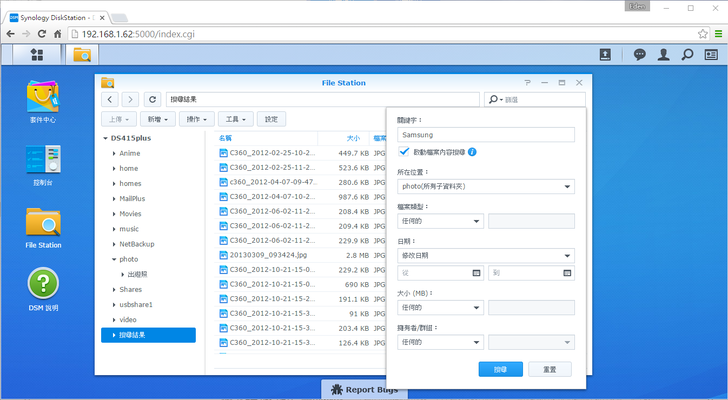Image resolution: width=728 pixels, height=400 pixels.
Task: Click the refresh icon in File Station
Action: click(x=152, y=100)
